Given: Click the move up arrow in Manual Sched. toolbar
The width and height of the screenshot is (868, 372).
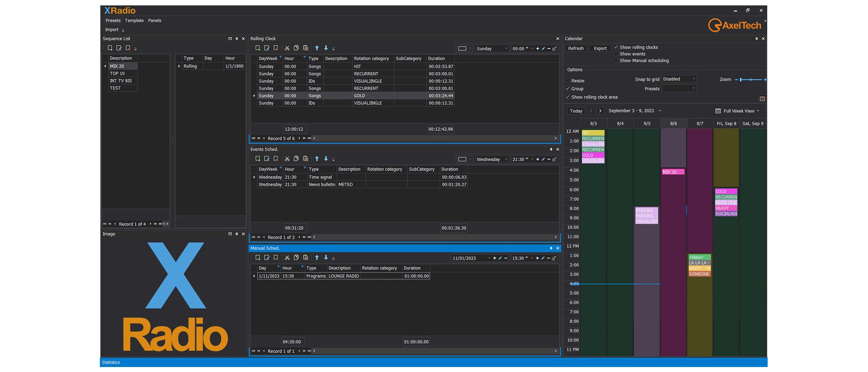Looking at the screenshot, I should click(x=317, y=258).
